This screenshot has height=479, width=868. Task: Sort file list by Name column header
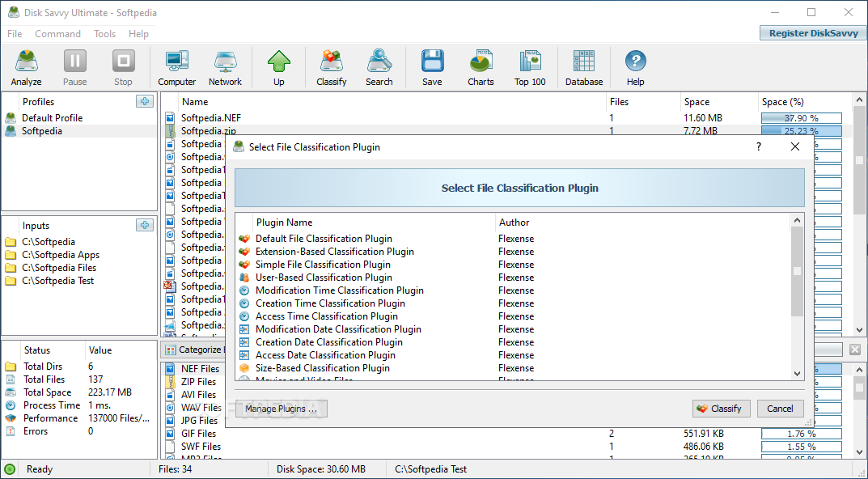392,102
